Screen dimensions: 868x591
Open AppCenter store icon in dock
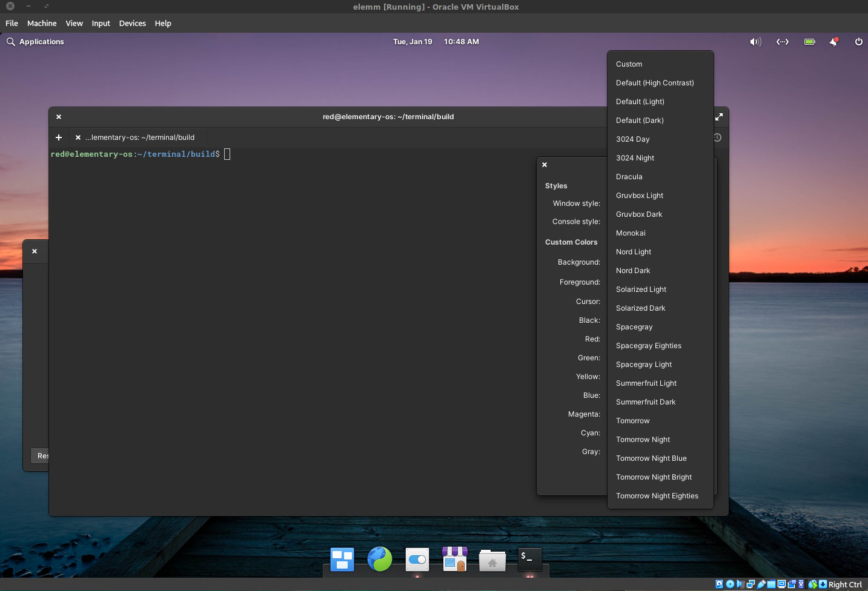(455, 559)
